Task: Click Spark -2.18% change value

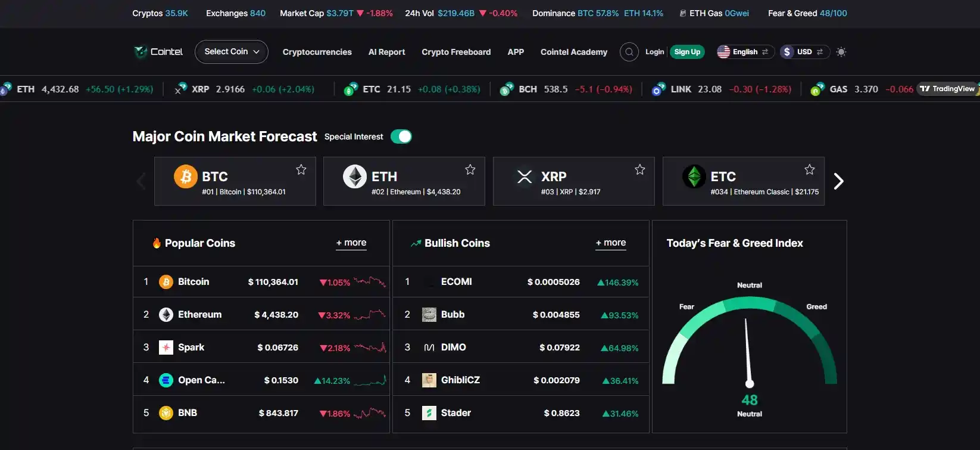Action: click(335, 348)
